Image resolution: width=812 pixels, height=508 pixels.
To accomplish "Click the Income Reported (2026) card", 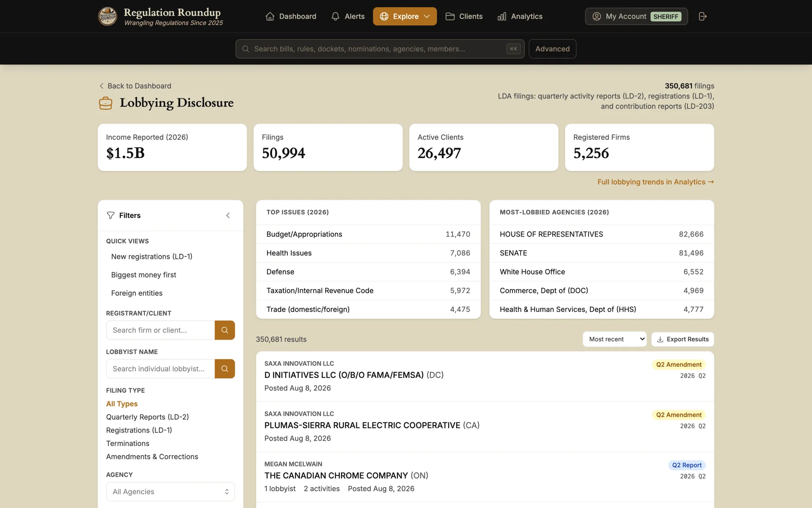I will [x=172, y=147].
